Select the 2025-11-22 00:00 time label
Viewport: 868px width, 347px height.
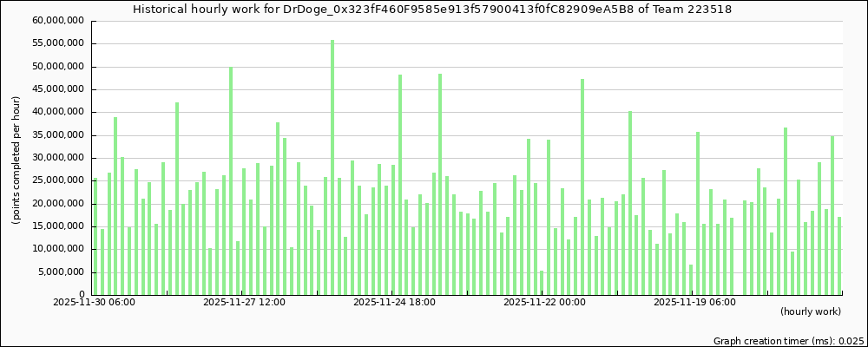pyautogui.click(x=544, y=303)
